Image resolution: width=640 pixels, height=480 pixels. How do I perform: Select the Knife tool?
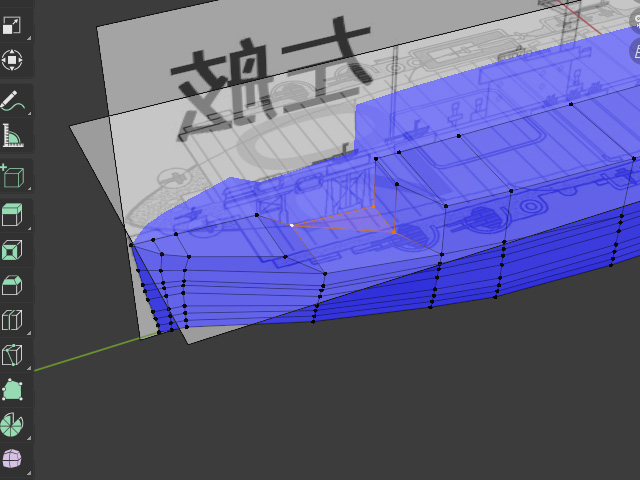coord(12,355)
